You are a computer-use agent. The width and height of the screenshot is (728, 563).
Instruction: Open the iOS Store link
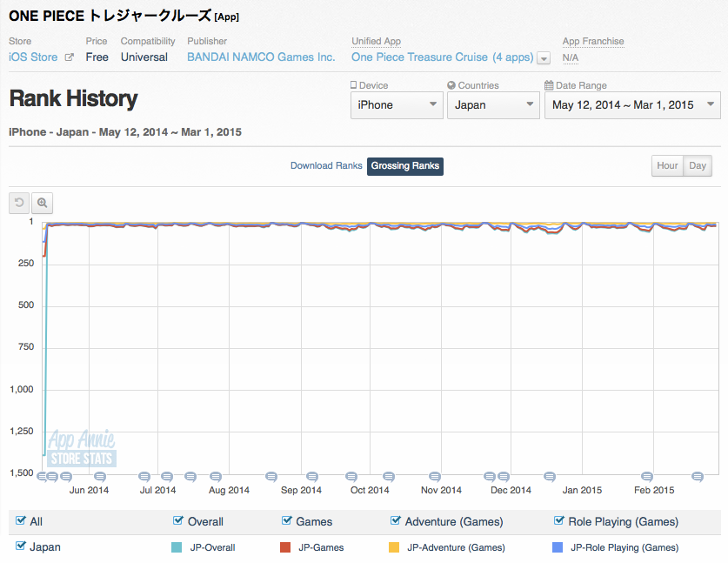33,57
